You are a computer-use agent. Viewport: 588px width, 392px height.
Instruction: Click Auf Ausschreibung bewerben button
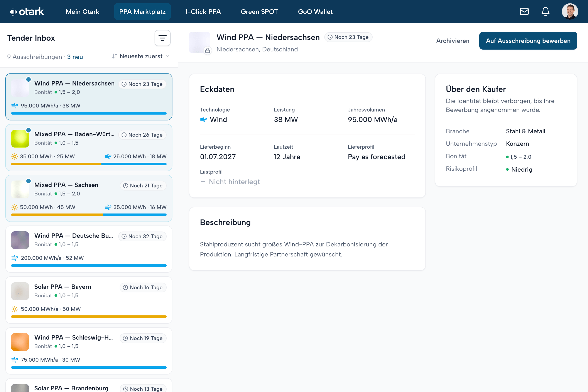528,41
